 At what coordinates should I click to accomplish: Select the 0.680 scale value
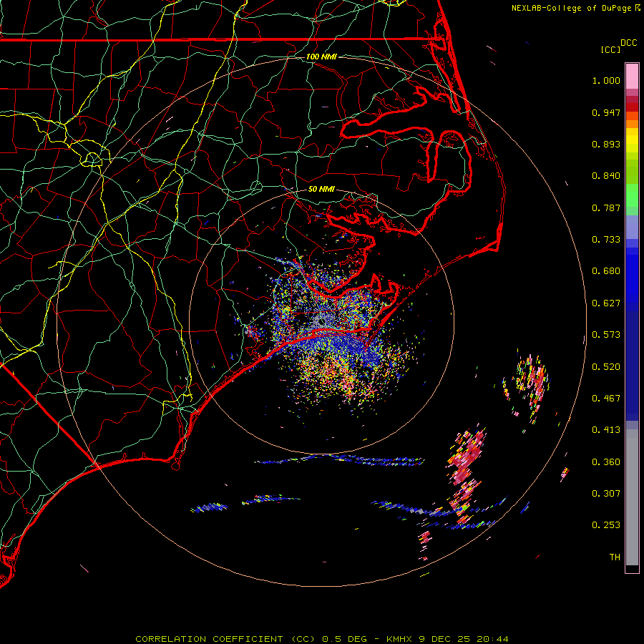606,271
